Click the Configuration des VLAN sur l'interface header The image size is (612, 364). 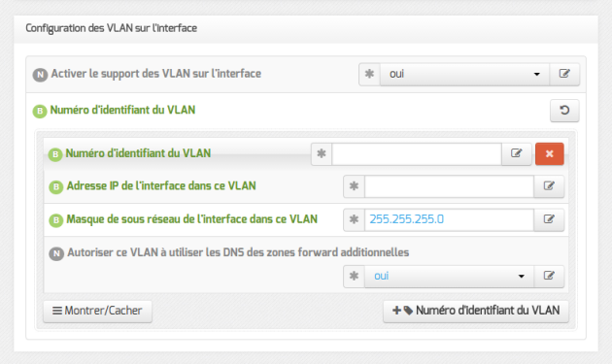(x=112, y=28)
